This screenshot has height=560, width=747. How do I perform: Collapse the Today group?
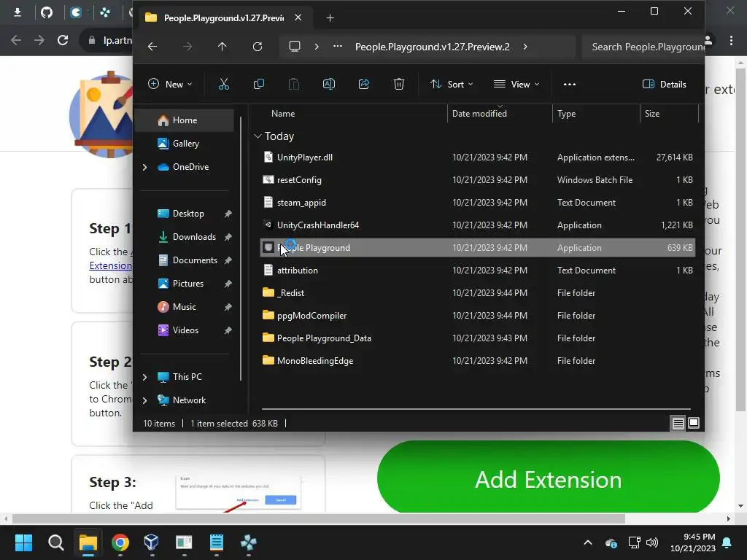point(258,136)
